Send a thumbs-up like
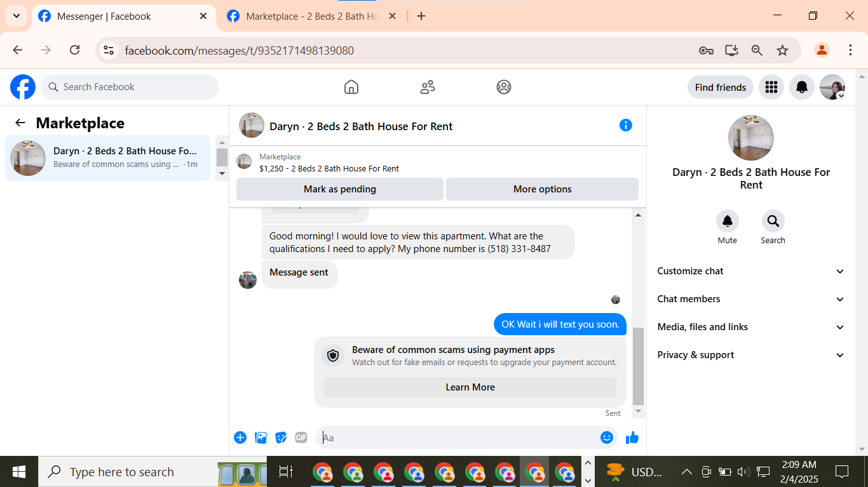868x487 pixels. click(632, 437)
